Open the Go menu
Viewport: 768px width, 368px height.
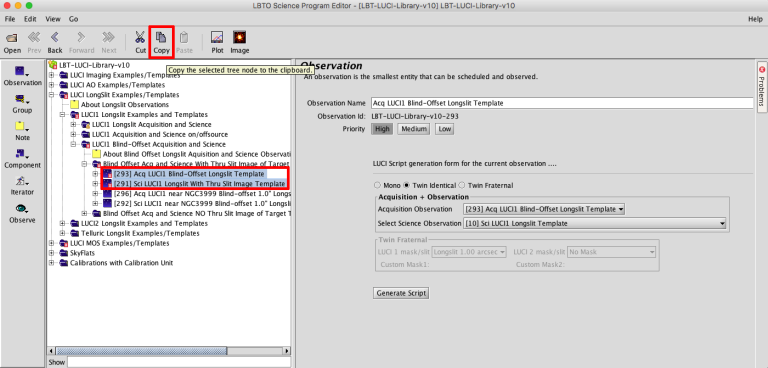[73, 19]
